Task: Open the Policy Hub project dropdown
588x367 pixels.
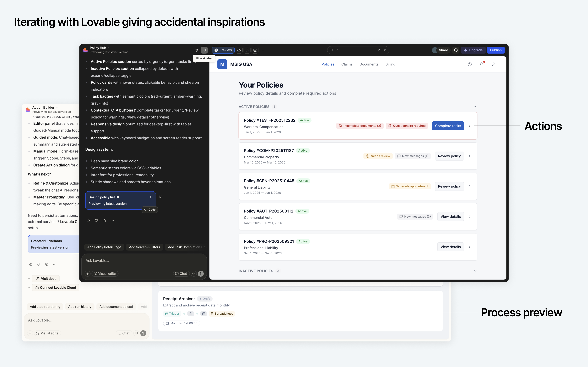Action: 109,48
